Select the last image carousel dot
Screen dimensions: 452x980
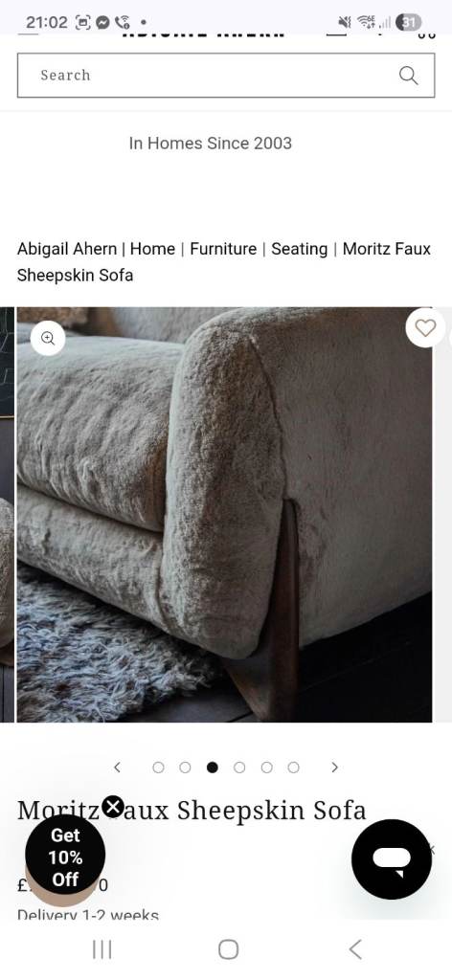pyautogui.click(x=293, y=768)
